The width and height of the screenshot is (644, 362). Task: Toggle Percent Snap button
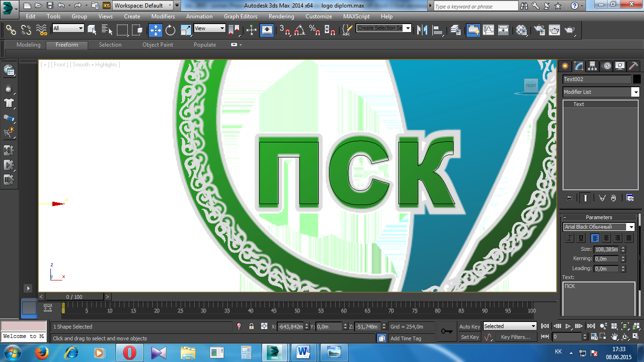(x=315, y=30)
